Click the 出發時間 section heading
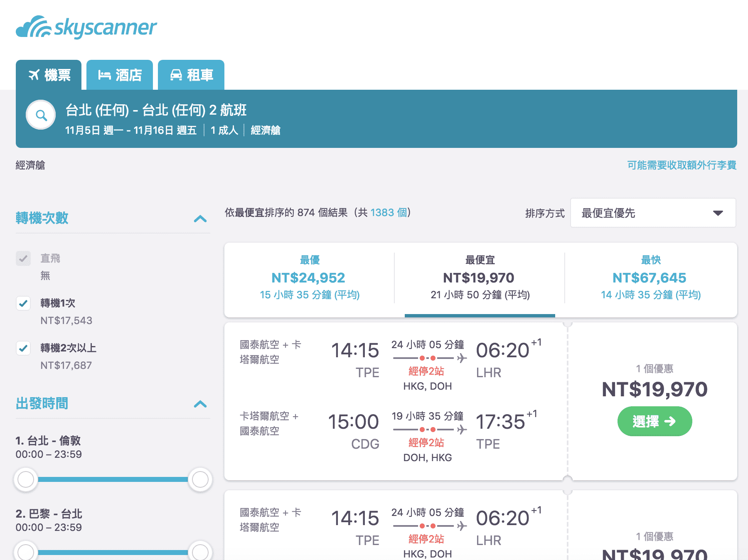Image resolution: width=748 pixels, height=560 pixels. 42,403
